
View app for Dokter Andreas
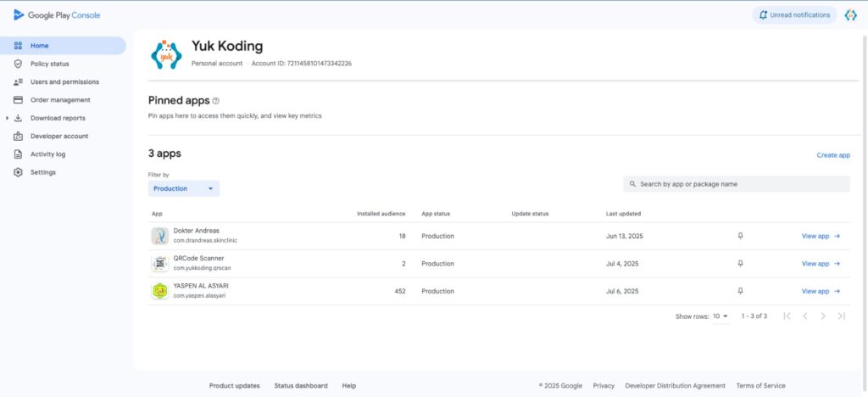tap(821, 236)
